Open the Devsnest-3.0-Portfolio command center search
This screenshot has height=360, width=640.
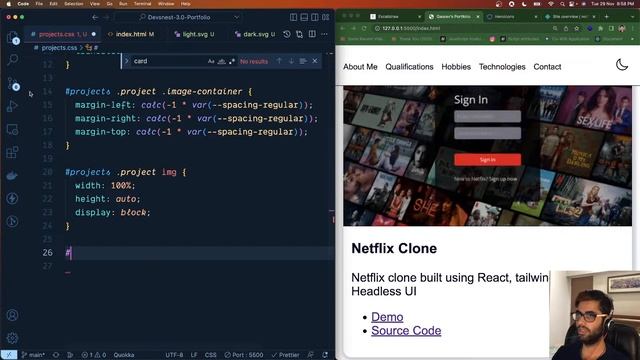tap(178, 17)
